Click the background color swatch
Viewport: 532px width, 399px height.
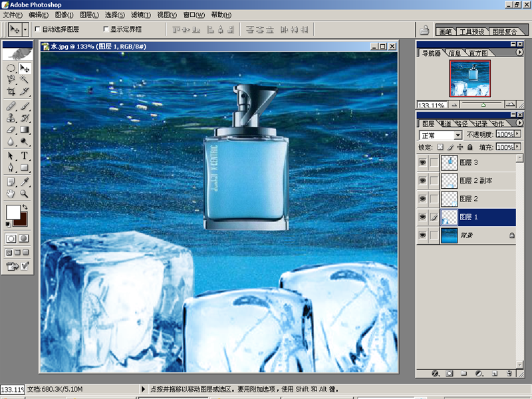(x=23, y=221)
